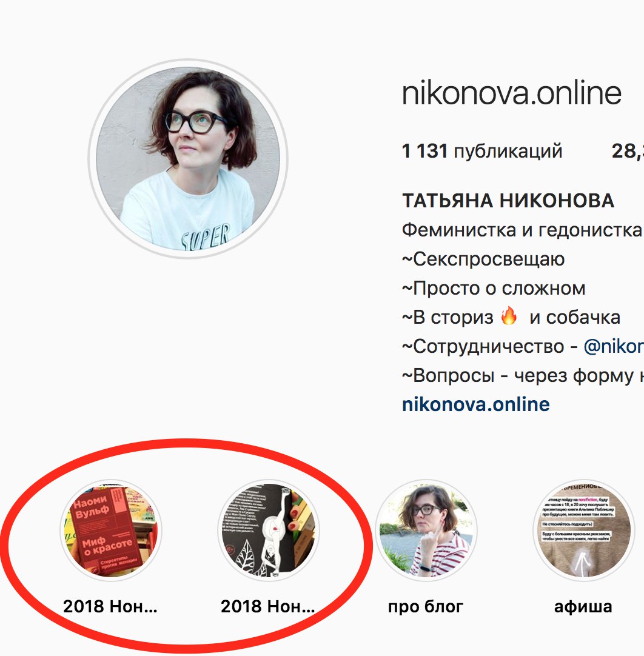Click the 2018 Нон… label under the red book
Viewport: 644px width, 656px height.
[110, 606]
